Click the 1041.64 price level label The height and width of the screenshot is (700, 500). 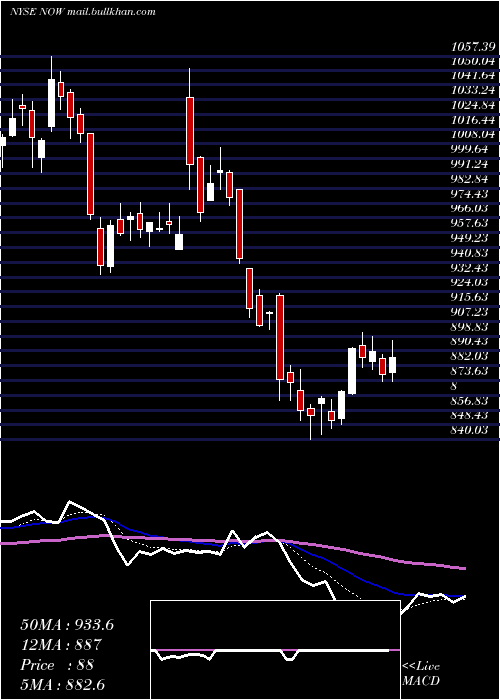[473, 75]
